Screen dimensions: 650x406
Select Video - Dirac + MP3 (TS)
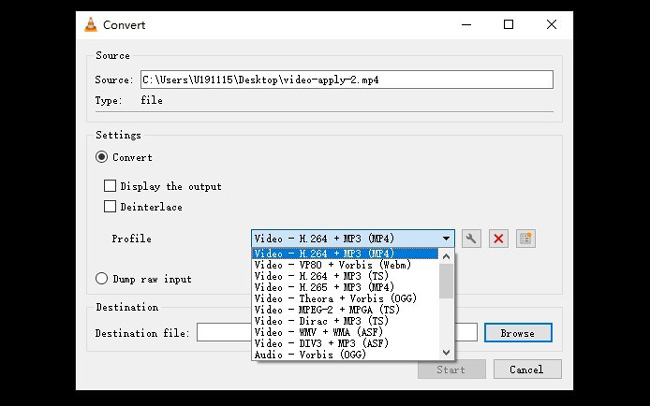tap(345, 321)
